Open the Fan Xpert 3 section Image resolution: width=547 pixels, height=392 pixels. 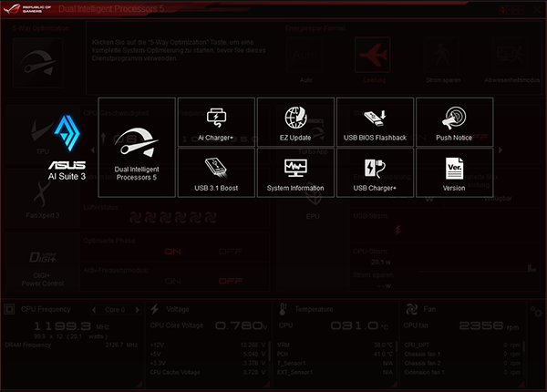(43, 198)
